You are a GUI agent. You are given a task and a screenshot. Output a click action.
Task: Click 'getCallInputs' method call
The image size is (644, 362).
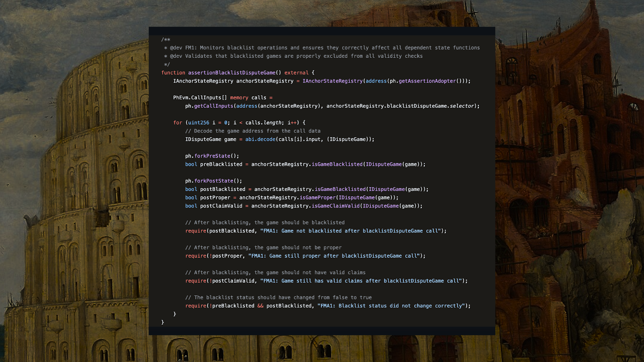214,106
